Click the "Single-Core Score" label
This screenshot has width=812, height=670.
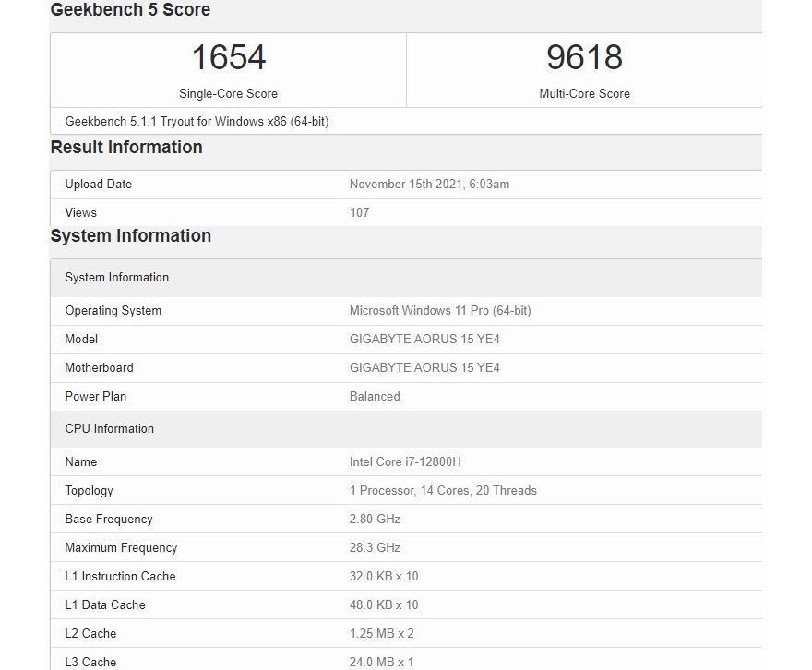click(229, 94)
